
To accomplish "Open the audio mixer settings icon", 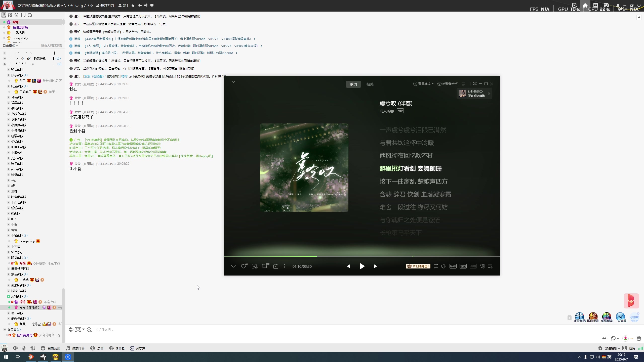I will point(33,348).
